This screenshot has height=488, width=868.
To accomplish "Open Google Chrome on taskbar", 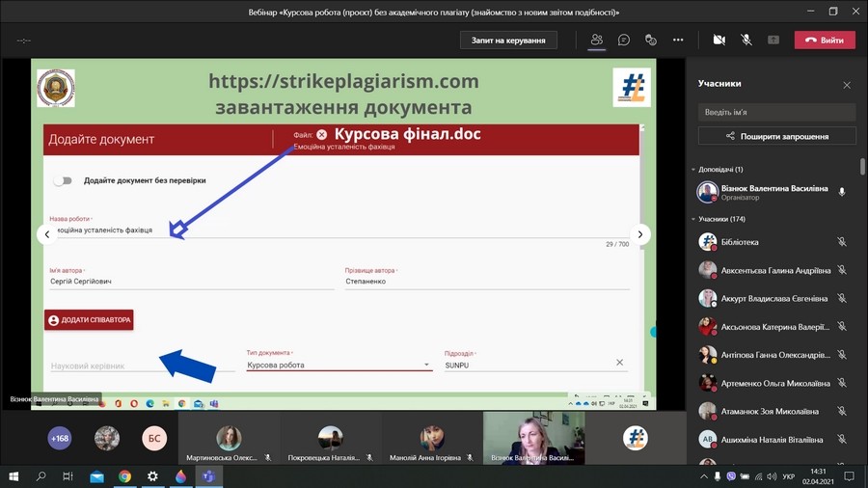I will (x=124, y=476).
